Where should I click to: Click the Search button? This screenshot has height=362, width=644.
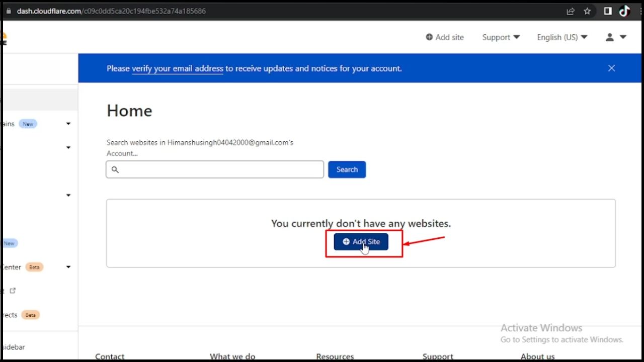click(x=347, y=169)
